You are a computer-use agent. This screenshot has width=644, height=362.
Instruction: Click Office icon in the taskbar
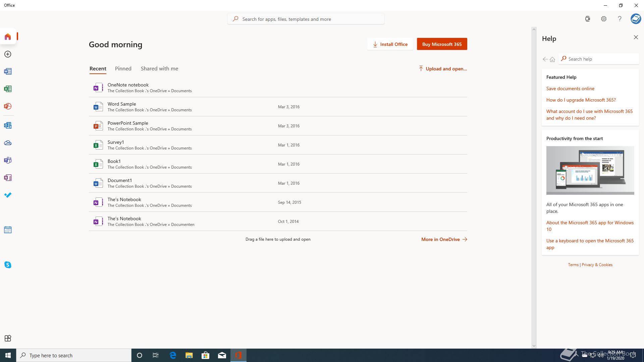point(238,355)
